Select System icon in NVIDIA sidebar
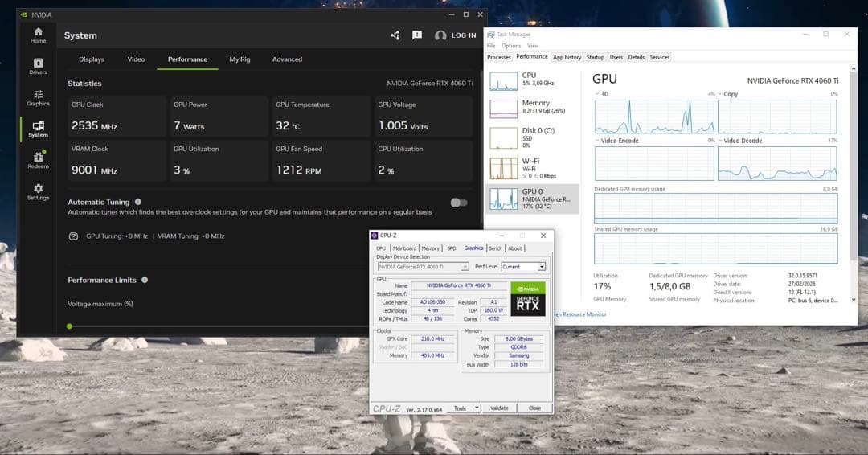 [39, 129]
